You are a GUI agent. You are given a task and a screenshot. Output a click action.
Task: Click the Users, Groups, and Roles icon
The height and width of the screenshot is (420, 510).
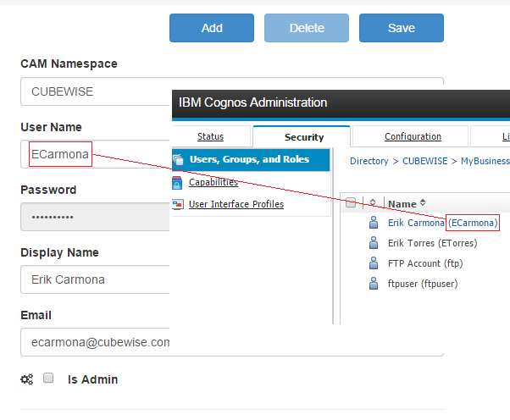point(178,159)
